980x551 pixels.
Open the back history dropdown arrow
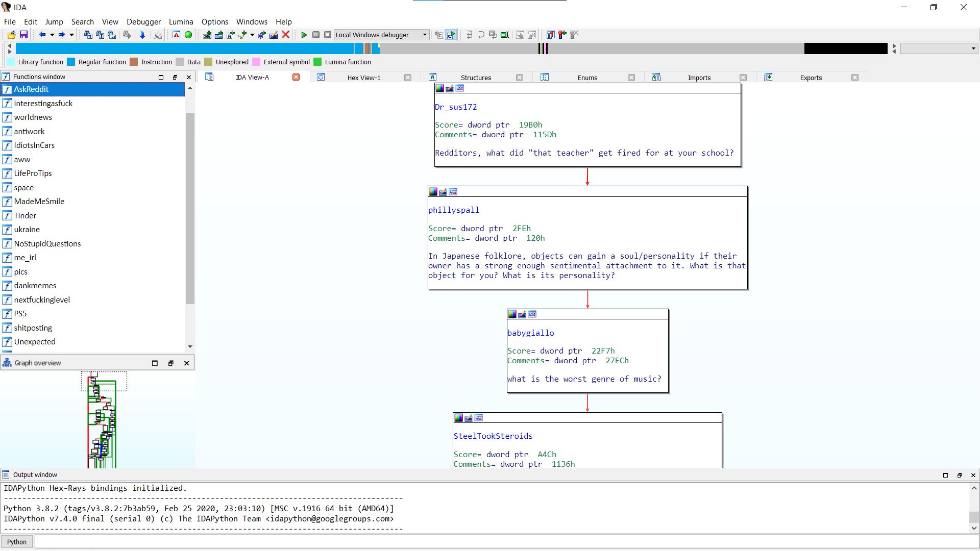52,35
